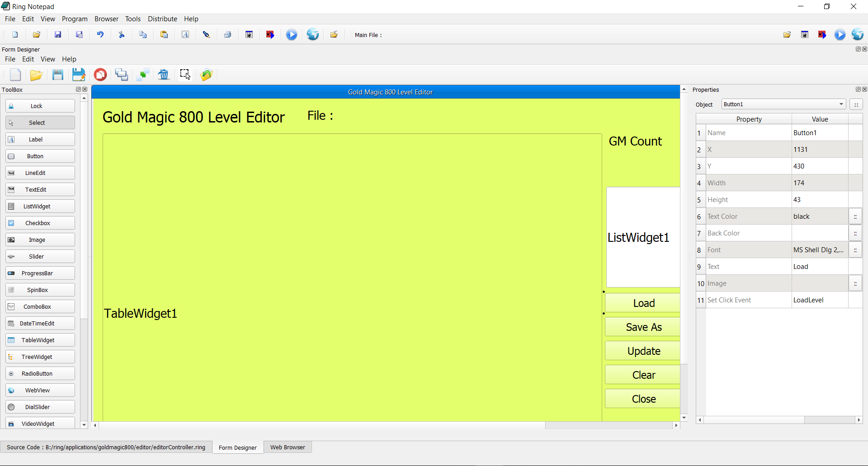Click the Form Designer New form icon

[15, 75]
